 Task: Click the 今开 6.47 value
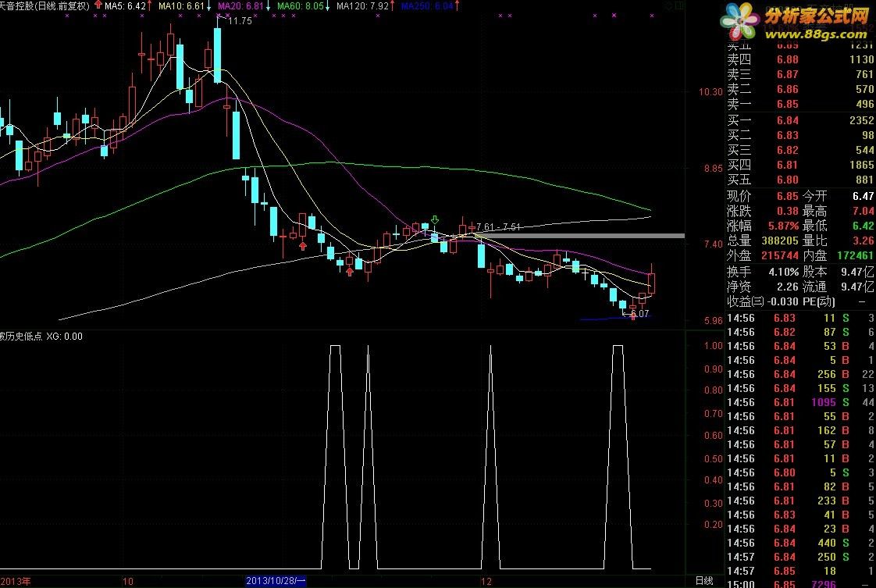point(864,196)
